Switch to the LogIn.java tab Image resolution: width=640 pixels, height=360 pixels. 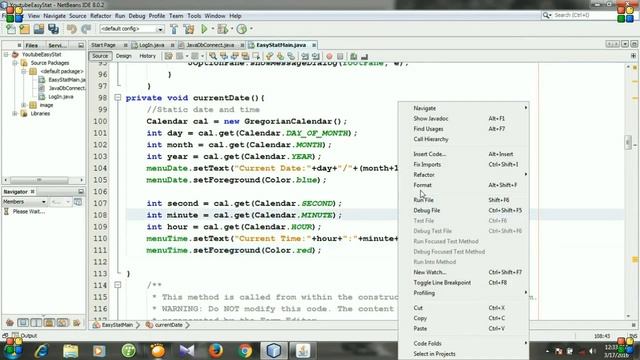tap(151, 45)
